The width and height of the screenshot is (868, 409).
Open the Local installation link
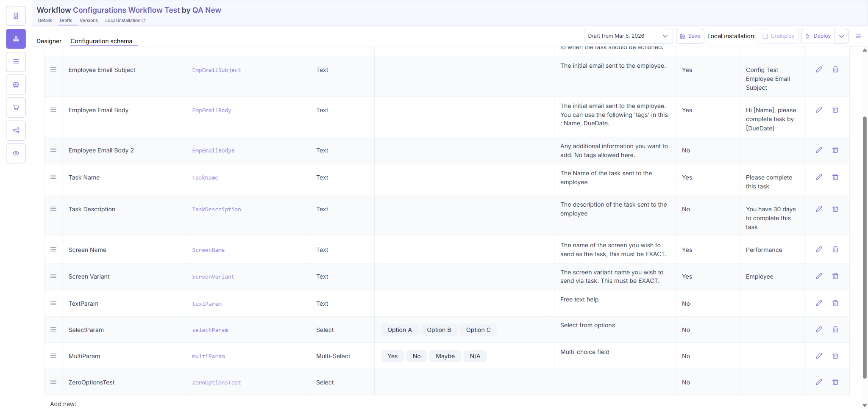pos(125,20)
